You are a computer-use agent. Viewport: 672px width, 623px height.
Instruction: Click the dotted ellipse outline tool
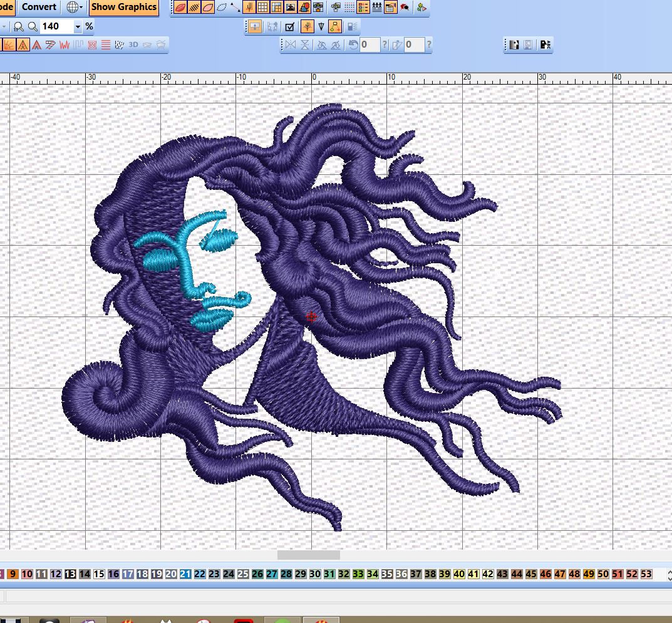[222, 8]
